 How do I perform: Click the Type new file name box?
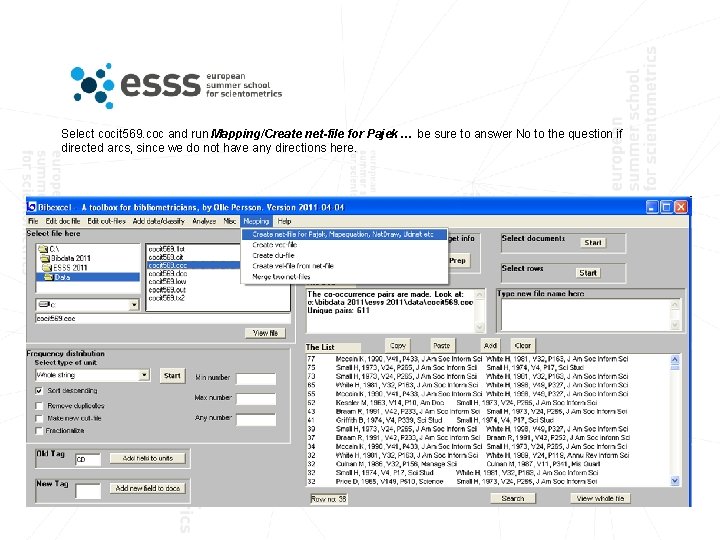586,314
